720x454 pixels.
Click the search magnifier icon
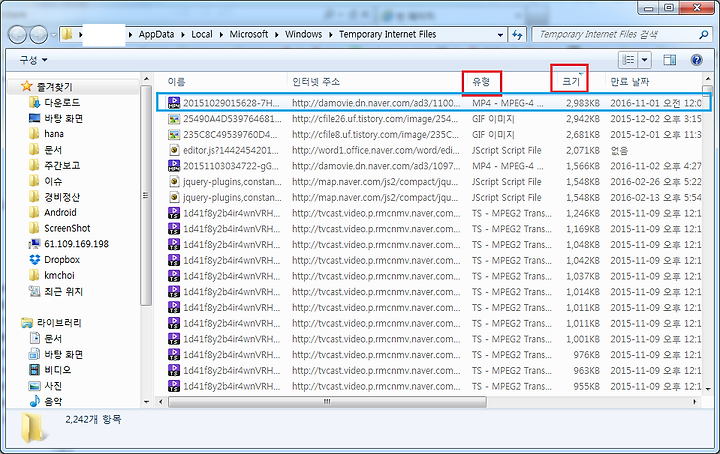(703, 34)
